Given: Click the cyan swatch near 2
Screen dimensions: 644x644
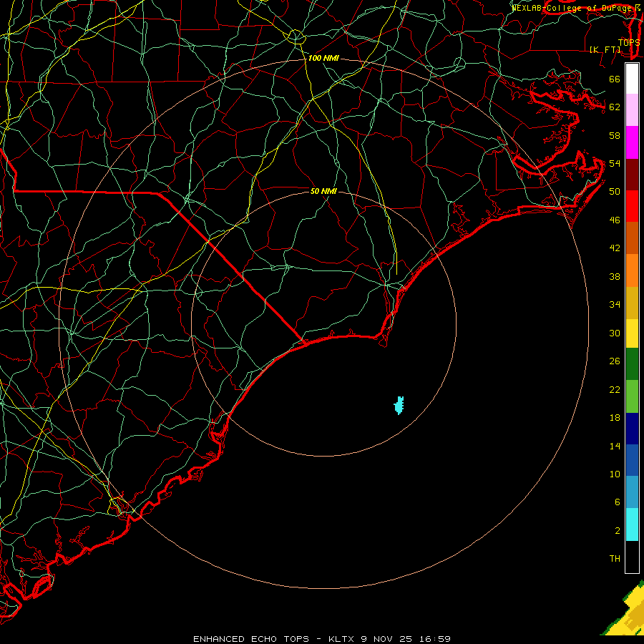Looking at the screenshot, I should (632, 525).
